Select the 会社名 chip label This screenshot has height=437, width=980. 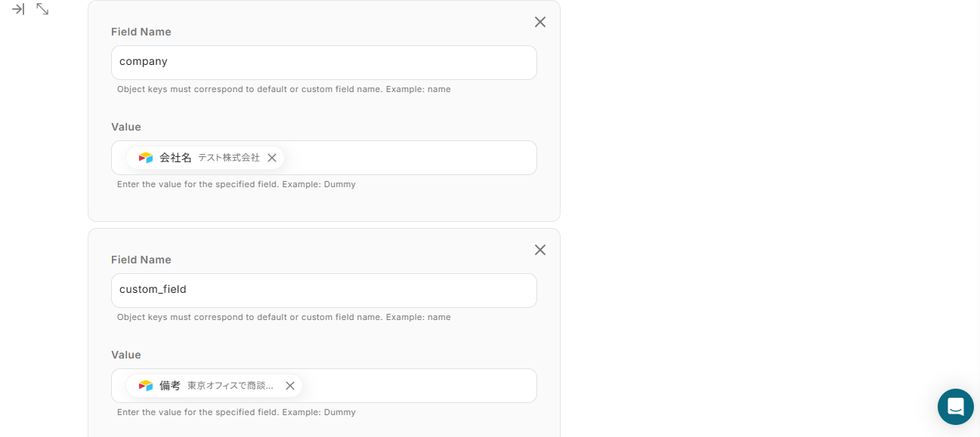tap(175, 158)
